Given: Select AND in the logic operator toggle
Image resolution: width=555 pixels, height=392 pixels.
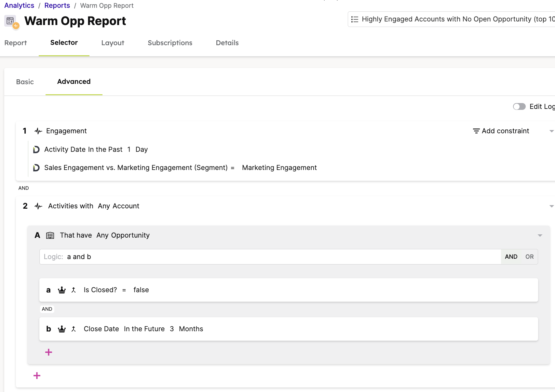Looking at the screenshot, I should point(511,257).
